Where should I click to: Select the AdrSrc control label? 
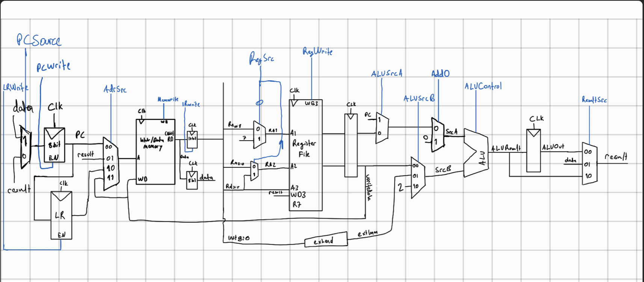115,89
